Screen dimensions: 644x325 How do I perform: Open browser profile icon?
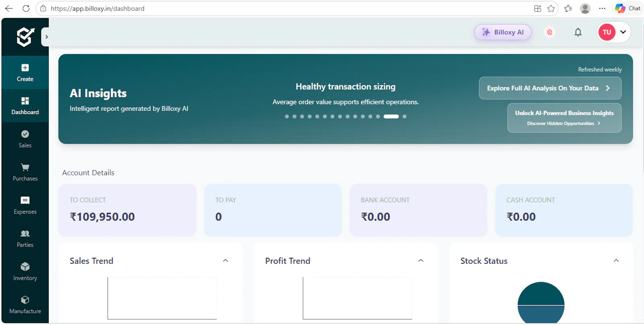pos(585,8)
